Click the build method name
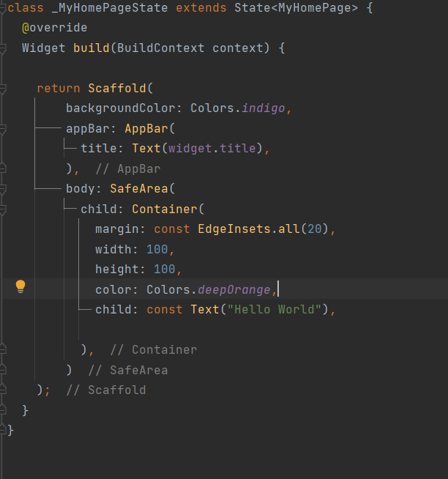The height and width of the screenshot is (479, 448). coord(92,48)
